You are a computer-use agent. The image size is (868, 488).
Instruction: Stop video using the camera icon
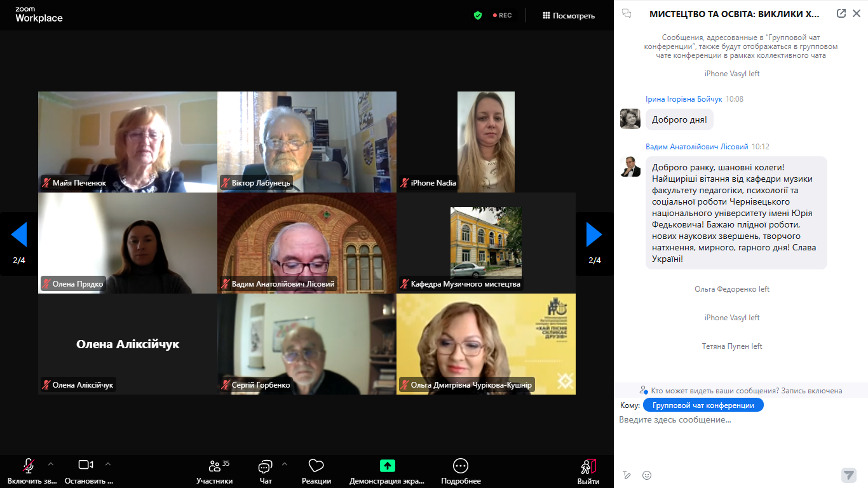click(x=86, y=465)
